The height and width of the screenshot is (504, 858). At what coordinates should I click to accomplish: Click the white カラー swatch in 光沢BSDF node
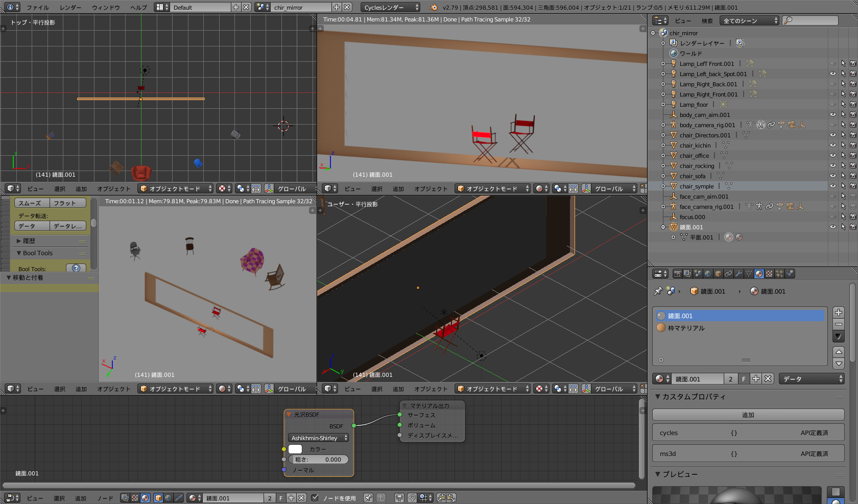295,449
